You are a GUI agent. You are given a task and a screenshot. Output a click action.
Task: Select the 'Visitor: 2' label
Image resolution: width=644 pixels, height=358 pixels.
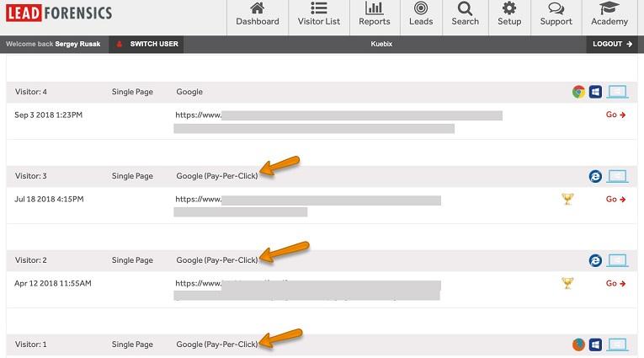pyautogui.click(x=31, y=260)
